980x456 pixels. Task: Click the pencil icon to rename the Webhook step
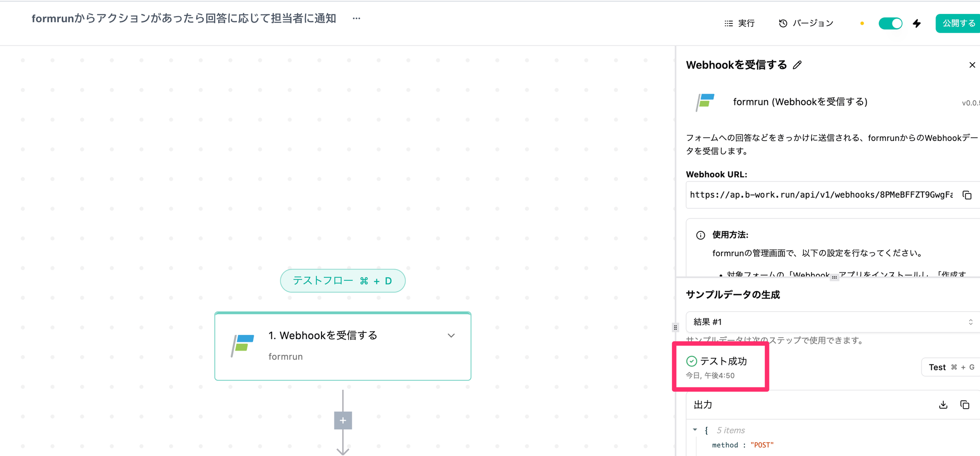click(x=797, y=65)
